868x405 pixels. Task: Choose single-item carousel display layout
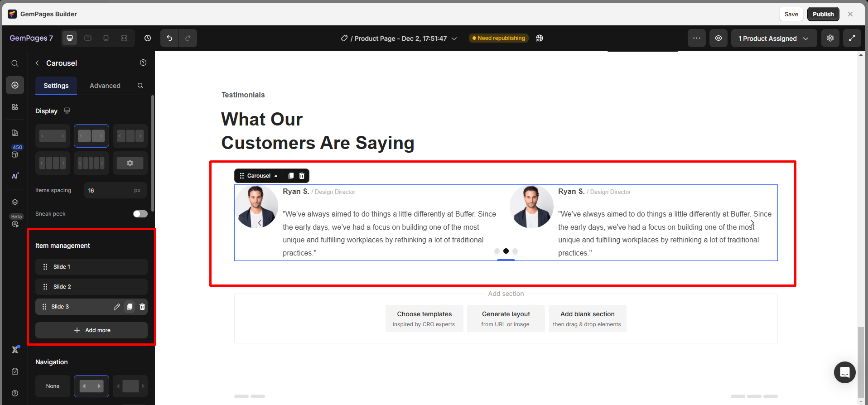[53, 136]
